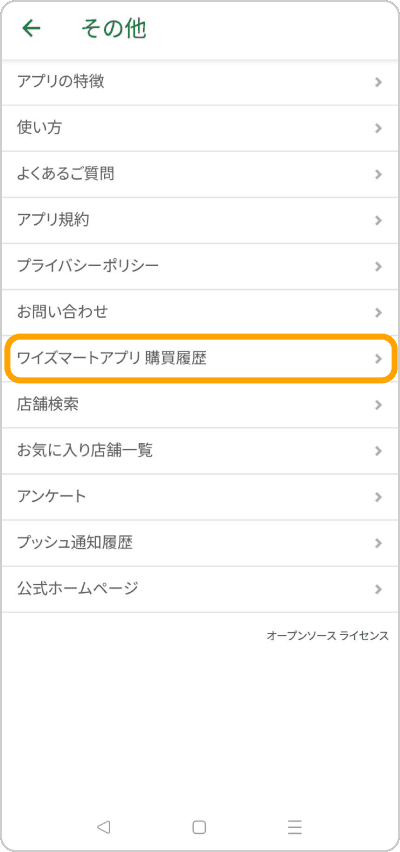Tap the Android recent apps icon

[x=295, y=827]
